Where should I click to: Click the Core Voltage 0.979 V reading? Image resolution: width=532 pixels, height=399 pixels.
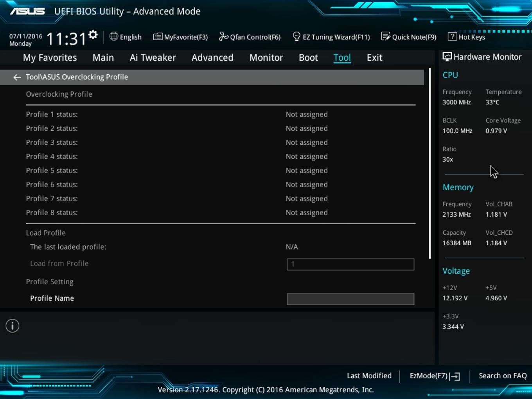(x=496, y=131)
